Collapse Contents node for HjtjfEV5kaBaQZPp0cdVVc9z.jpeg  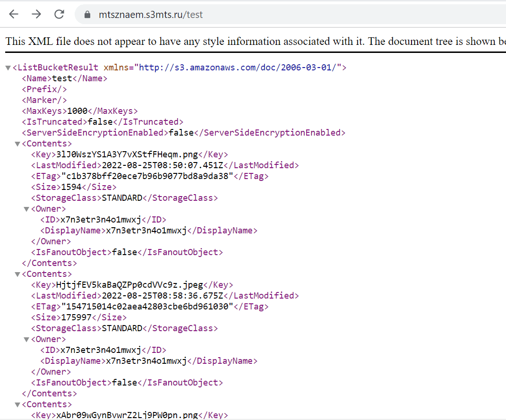[x=17, y=274]
